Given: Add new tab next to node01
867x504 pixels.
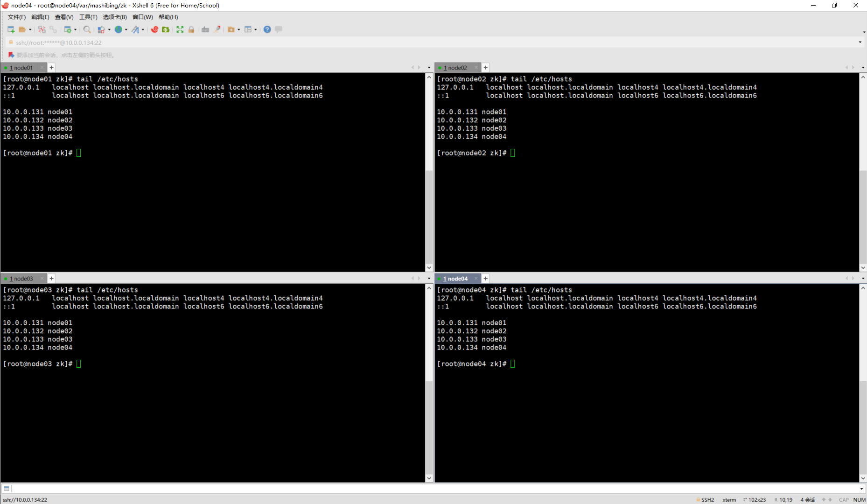Looking at the screenshot, I should [52, 68].
